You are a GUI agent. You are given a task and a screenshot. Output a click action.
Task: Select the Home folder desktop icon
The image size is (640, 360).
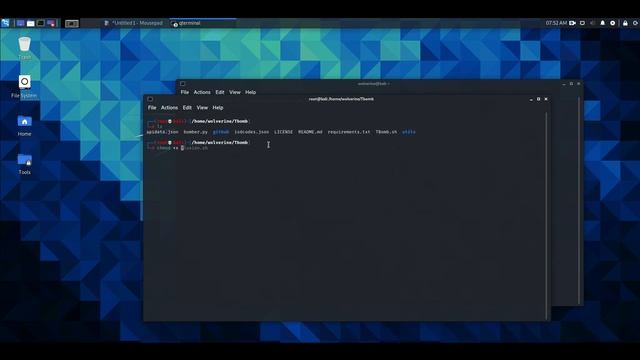click(24, 125)
